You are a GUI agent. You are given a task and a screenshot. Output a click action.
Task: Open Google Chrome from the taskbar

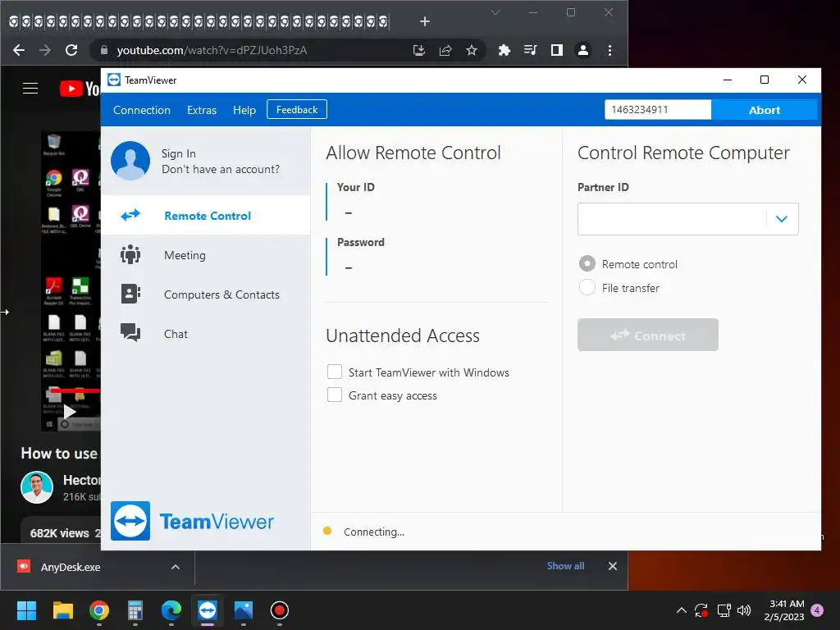click(99, 610)
